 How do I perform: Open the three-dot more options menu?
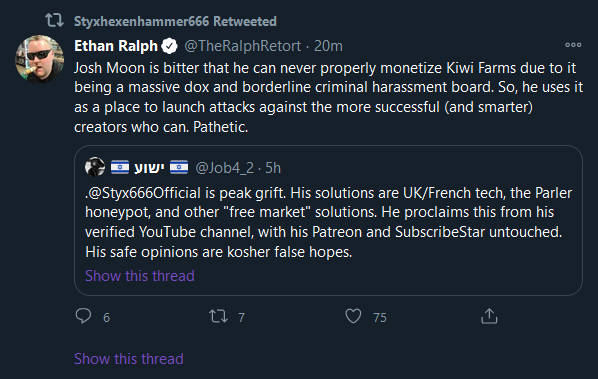pyautogui.click(x=573, y=45)
